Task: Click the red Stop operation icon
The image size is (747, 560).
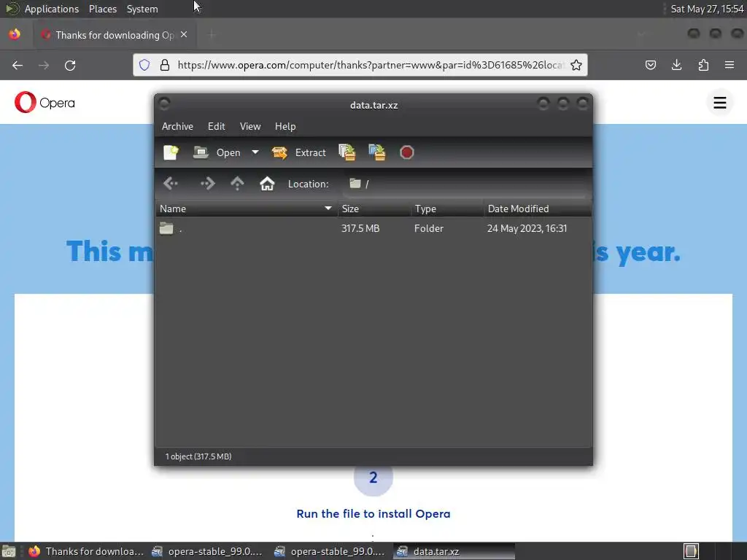Action: (407, 152)
